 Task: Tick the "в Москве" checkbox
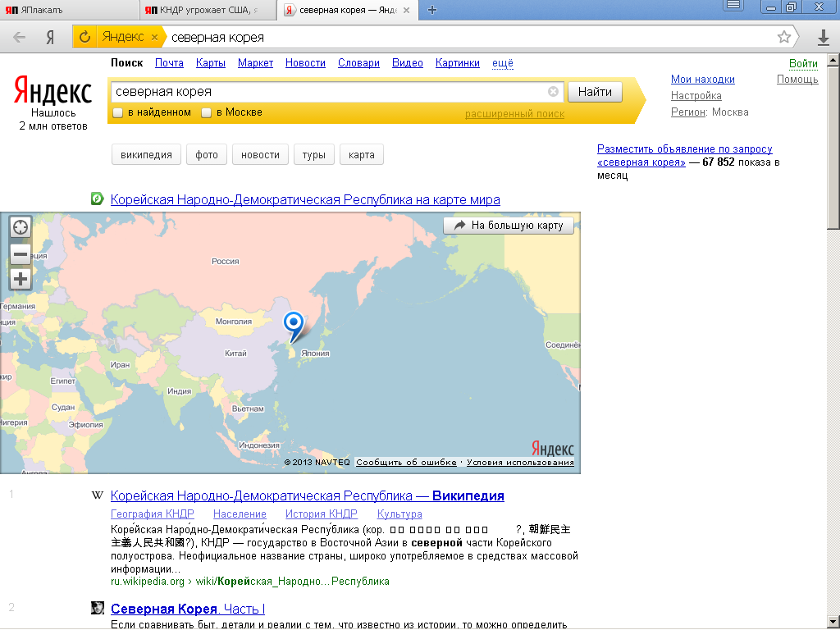coord(207,112)
